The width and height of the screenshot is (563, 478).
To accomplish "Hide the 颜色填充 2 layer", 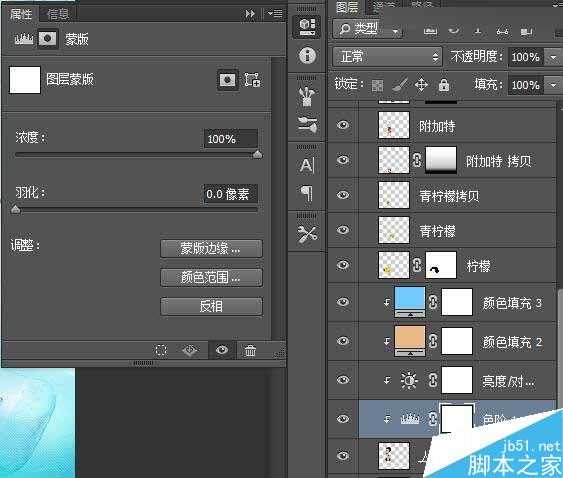I will (343, 340).
